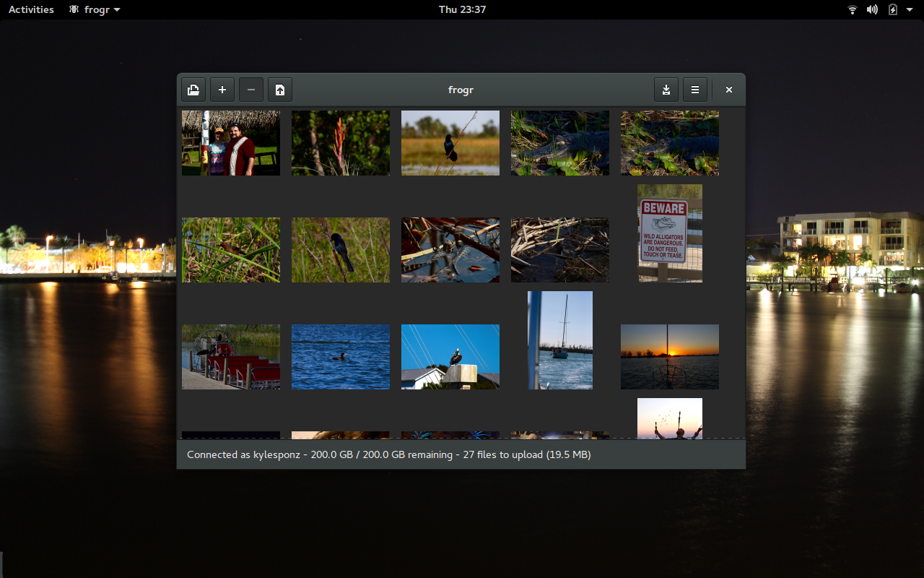Add pictures to the upload set
Screen dimensions: 924x578
(x=222, y=90)
